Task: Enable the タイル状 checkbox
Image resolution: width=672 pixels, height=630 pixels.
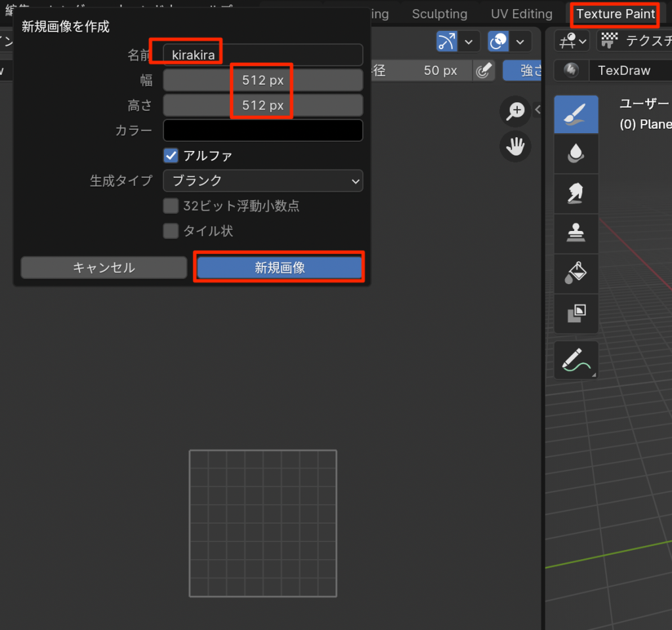Action: pyautogui.click(x=171, y=231)
